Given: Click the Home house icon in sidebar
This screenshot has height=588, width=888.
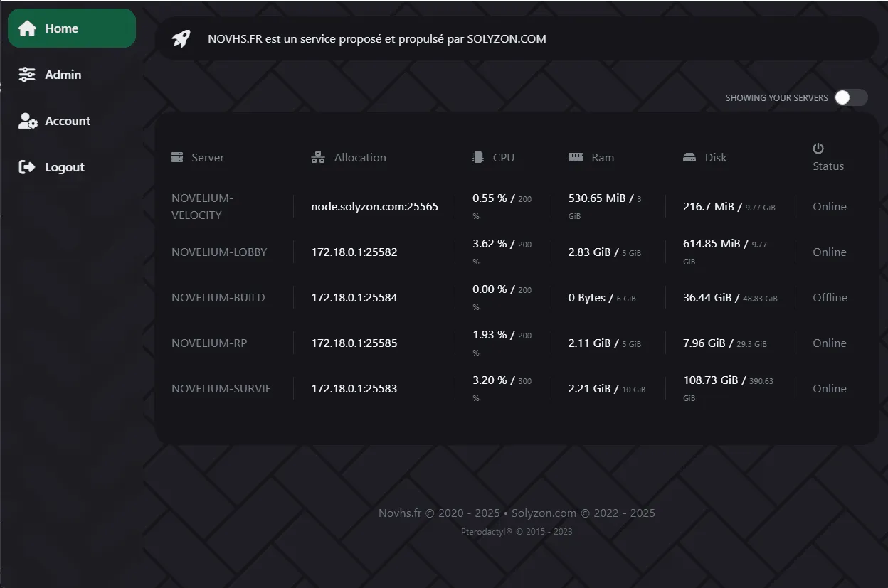Looking at the screenshot, I should [27, 28].
